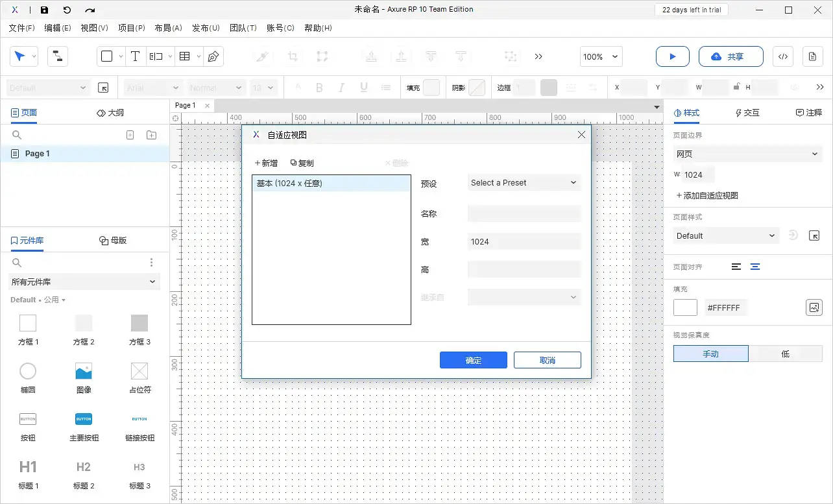Viewport: 833px width, 504px height.
Task: Click the table tool icon in the toolbar
Action: (184, 56)
